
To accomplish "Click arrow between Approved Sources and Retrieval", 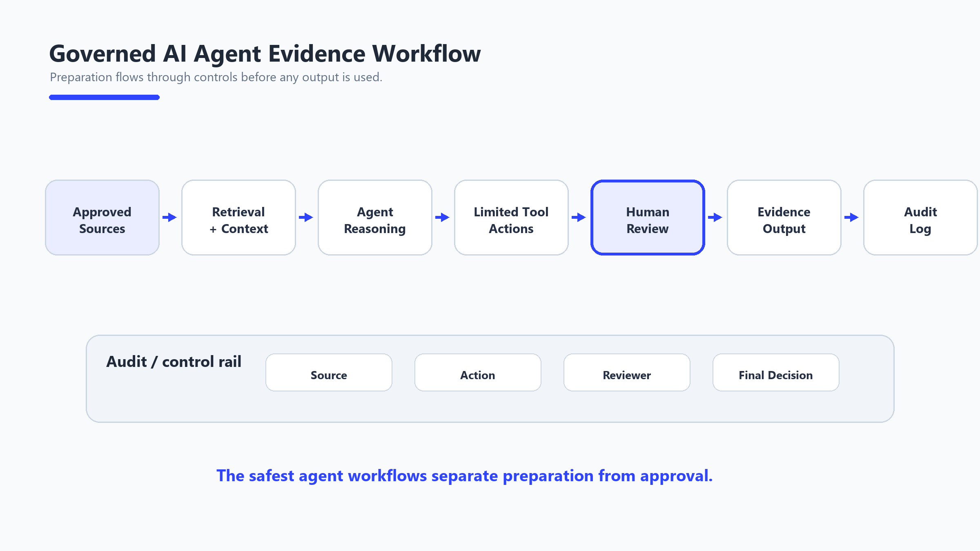I will pyautogui.click(x=169, y=217).
